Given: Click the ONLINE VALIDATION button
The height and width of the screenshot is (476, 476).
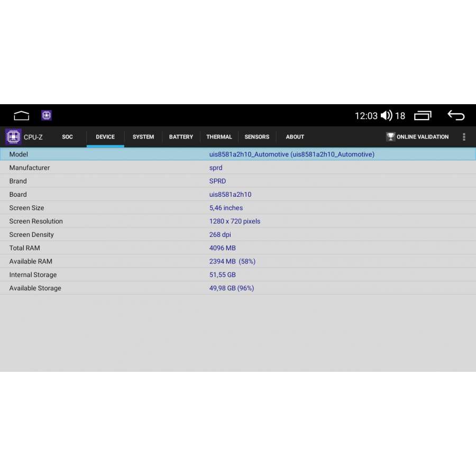Looking at the screenshot, I should point(417,137).
